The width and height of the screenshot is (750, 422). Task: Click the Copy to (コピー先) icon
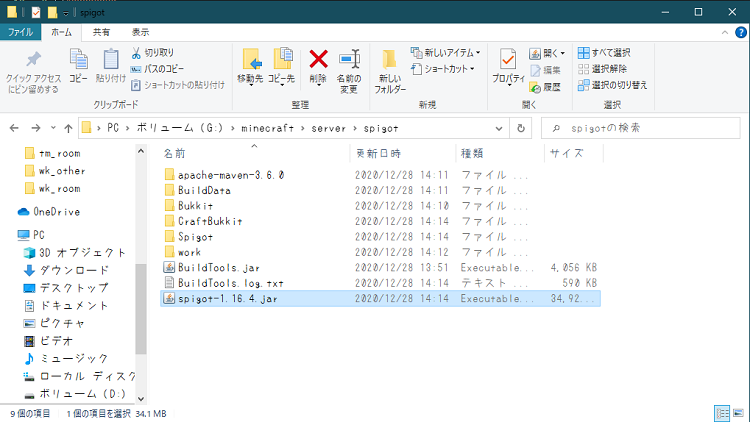click(x=283, y=64)
